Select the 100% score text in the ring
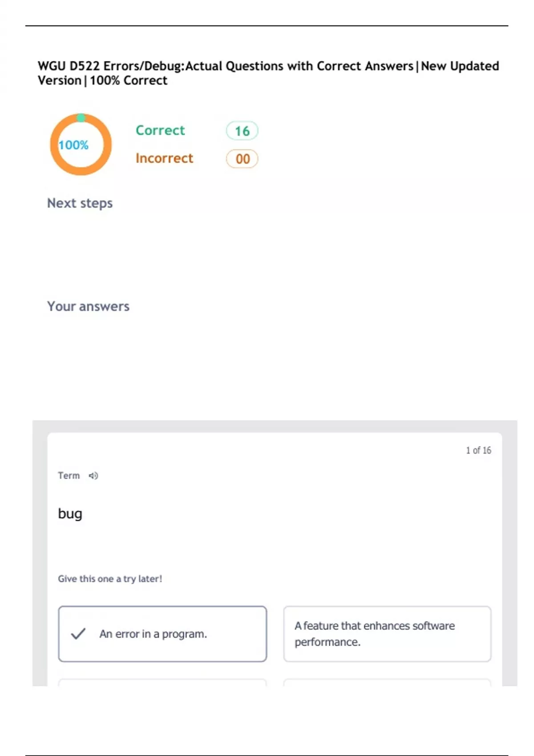The width and height of the screenshot is (534, 756). [x=73, y=145]
